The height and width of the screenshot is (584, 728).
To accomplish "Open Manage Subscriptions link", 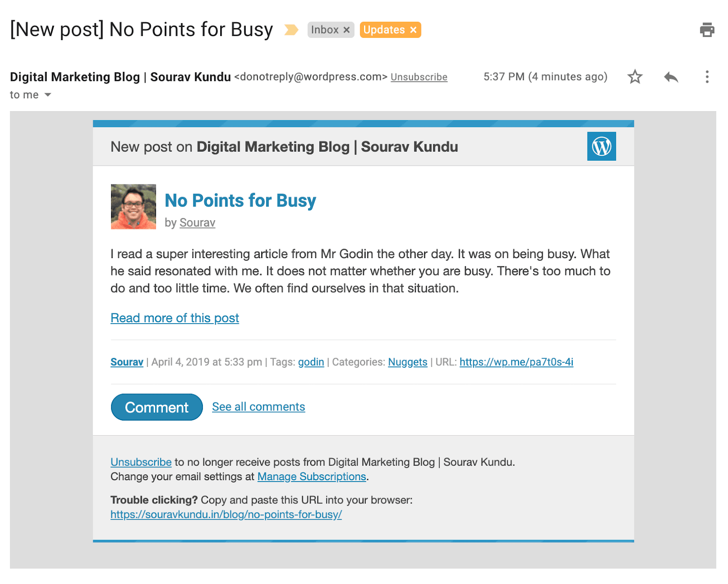I will [312, 477].
